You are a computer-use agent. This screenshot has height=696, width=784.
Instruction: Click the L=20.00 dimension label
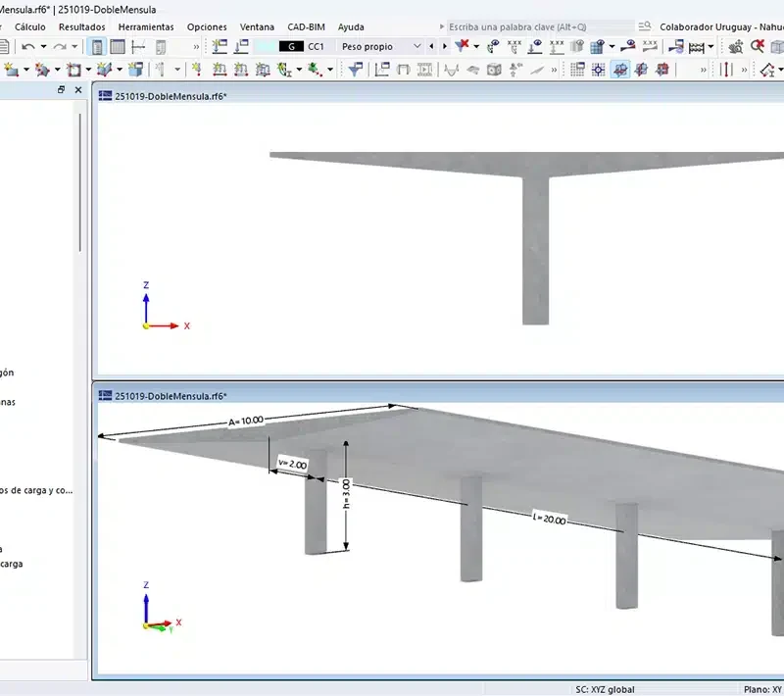coord(549,519)
